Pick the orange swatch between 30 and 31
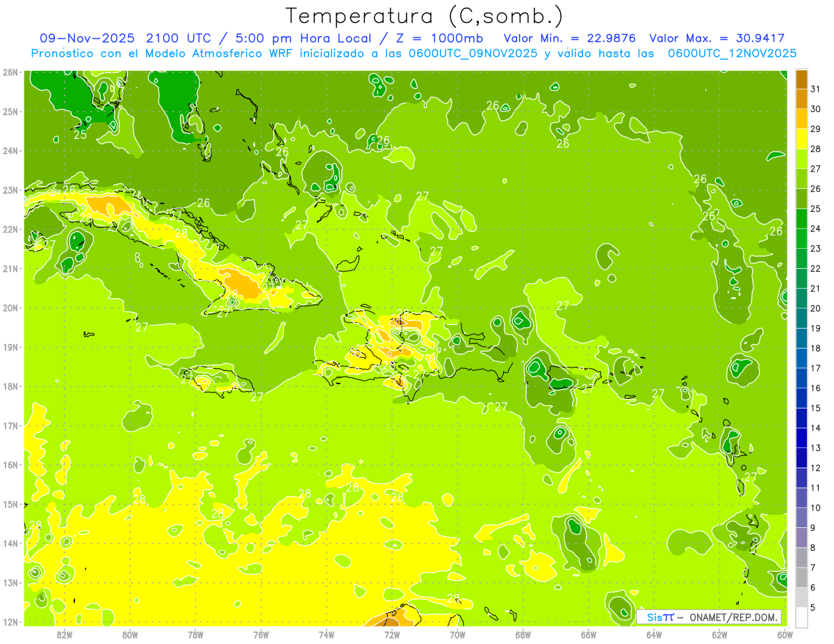 [x=801, y=99]
